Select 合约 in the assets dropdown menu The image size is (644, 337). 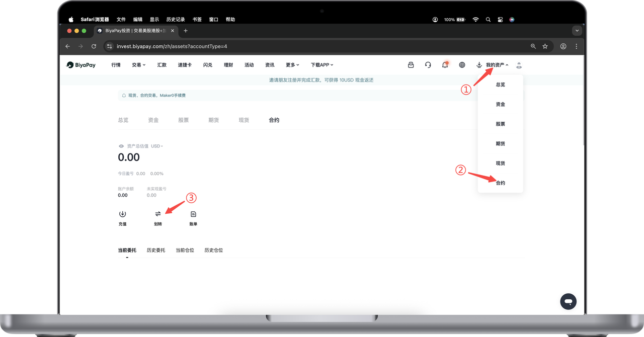click(500, 183)
